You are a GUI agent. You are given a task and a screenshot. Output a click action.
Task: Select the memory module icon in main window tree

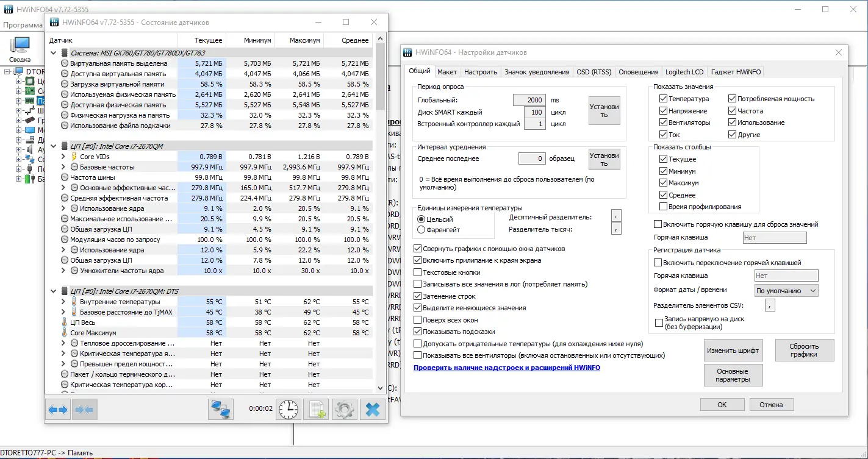point(31,101)
